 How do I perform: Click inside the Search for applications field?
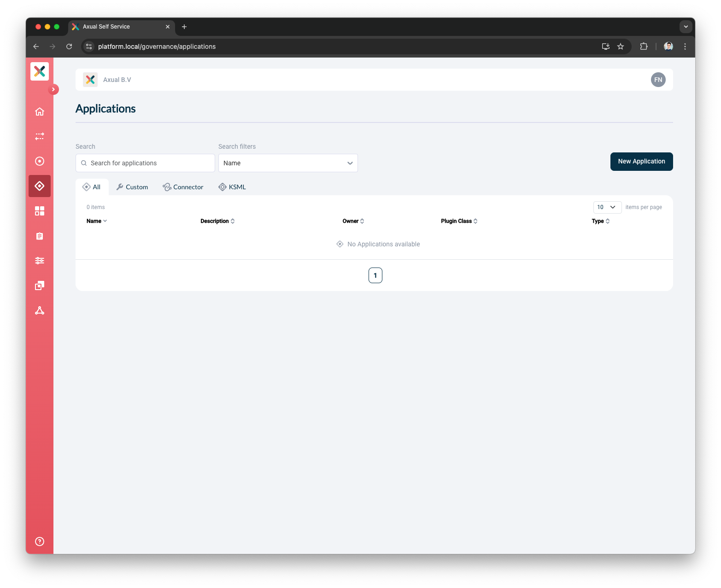145,163
